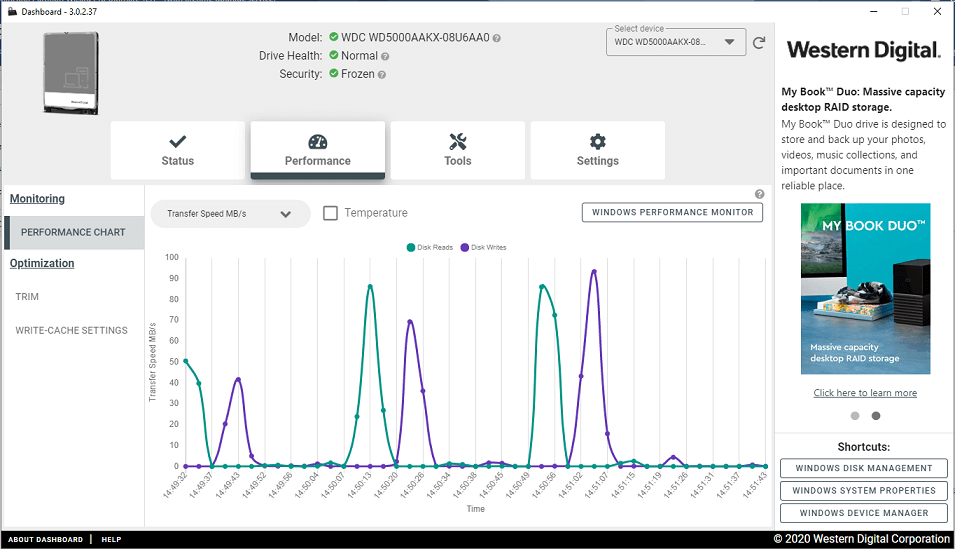955x549 pixels.
Task: Click the first Disk Reads data point at 50 MB/s
Action: 186,361
